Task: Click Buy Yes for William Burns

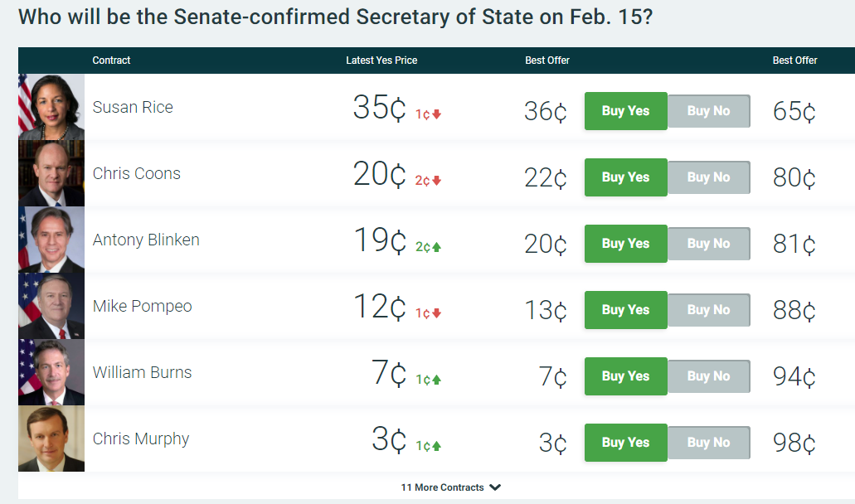Action: (x=625, y=376)
